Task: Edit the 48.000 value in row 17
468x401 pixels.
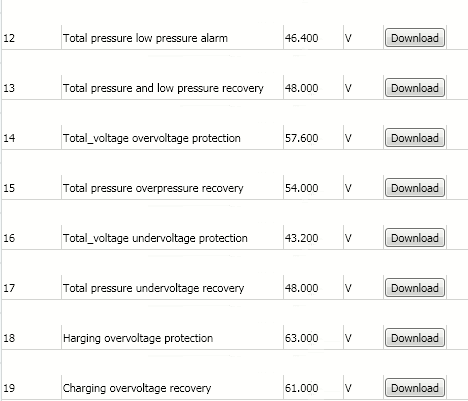Action: pos(313,288)
